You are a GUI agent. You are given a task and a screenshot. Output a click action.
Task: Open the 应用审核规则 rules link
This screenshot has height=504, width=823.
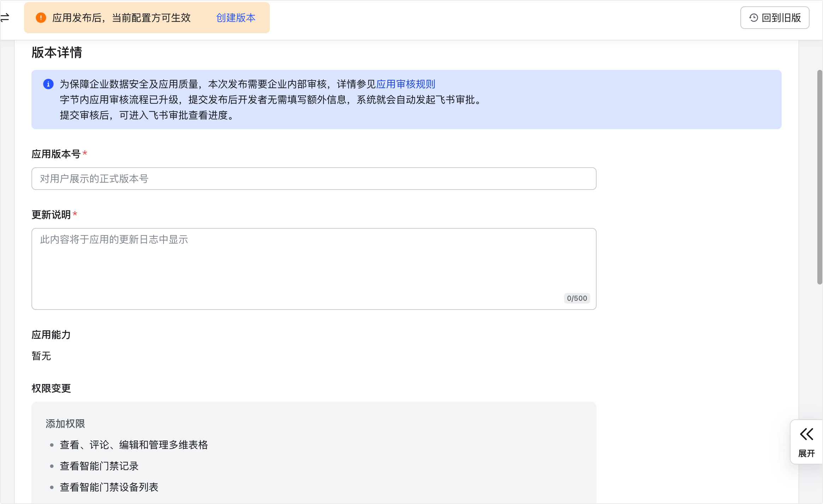pyautogui.click(x=405, y=84)
